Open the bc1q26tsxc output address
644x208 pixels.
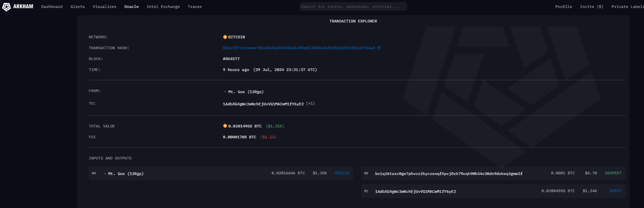(x=449, y=174)
